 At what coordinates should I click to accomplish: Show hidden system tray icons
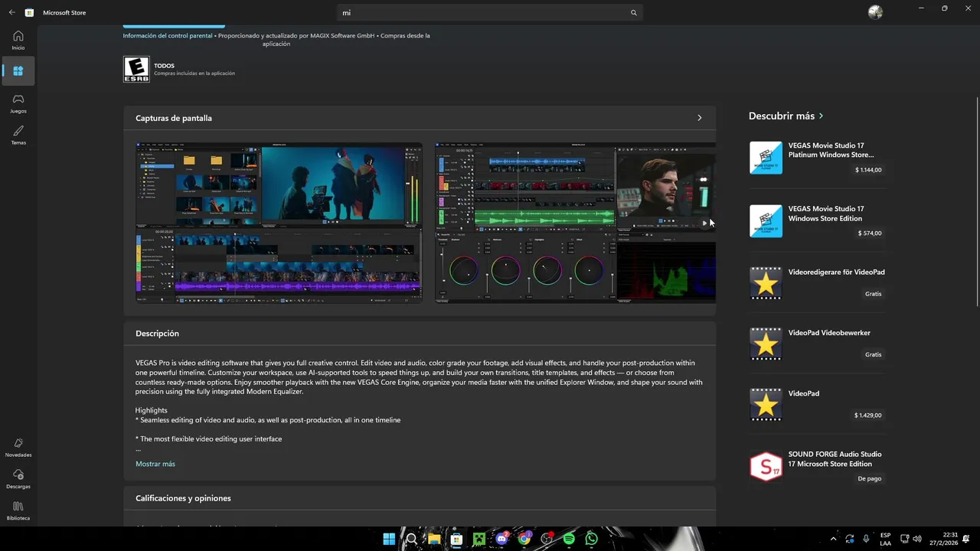click(833, 539)
